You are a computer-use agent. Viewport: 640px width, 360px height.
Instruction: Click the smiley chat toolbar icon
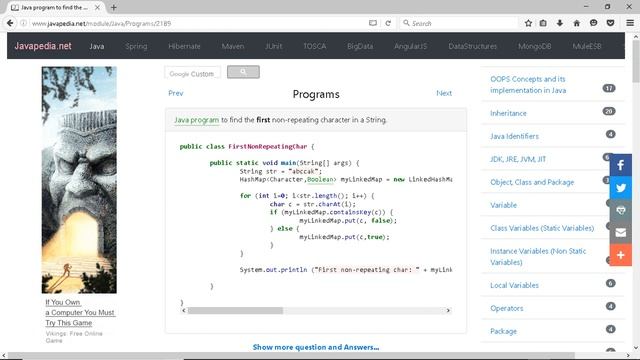click(593, 23)
